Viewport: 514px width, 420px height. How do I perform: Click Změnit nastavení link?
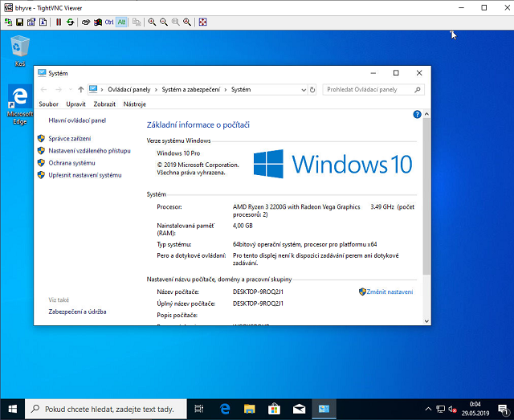390,292
